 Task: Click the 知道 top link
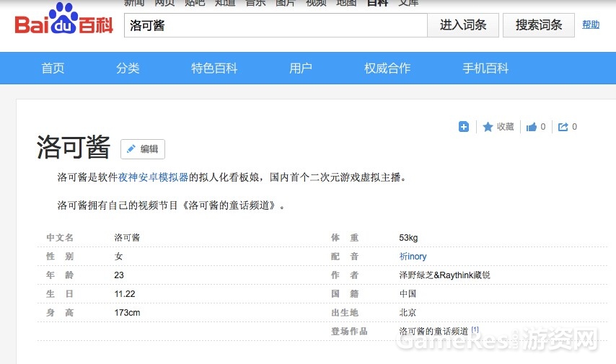pyautogui.click(x=225, y=3)
